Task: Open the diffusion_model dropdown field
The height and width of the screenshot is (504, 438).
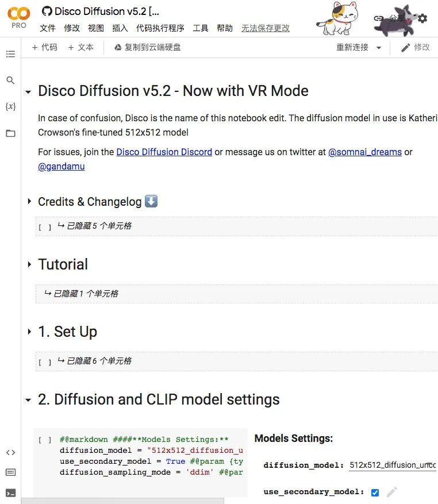Action: [x=393, y=465]
